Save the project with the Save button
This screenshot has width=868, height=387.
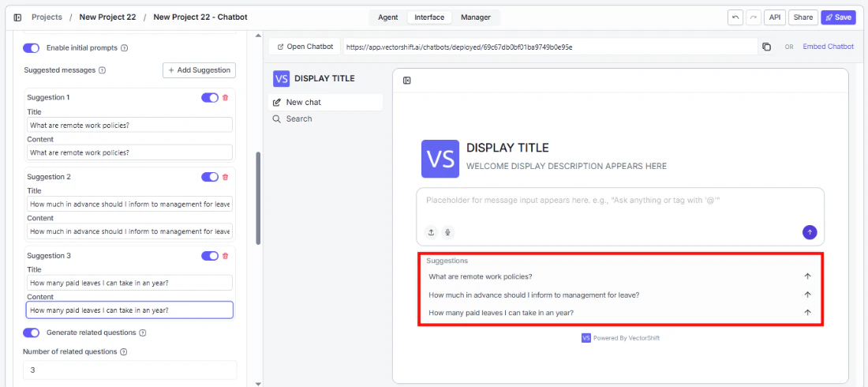(x=838, y=17)
